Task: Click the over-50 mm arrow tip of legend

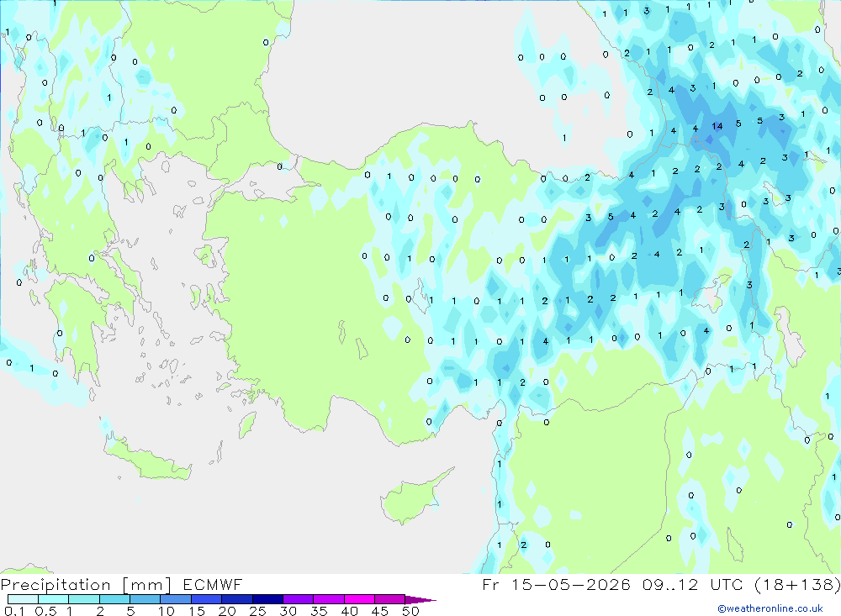Action: coord(420,600)
